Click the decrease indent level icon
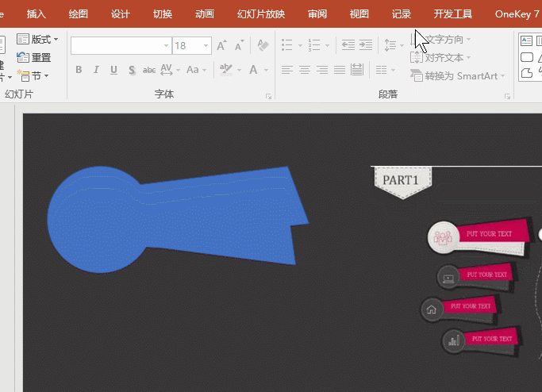The width and height of the screenshot is (542, 392). point(348,45)
